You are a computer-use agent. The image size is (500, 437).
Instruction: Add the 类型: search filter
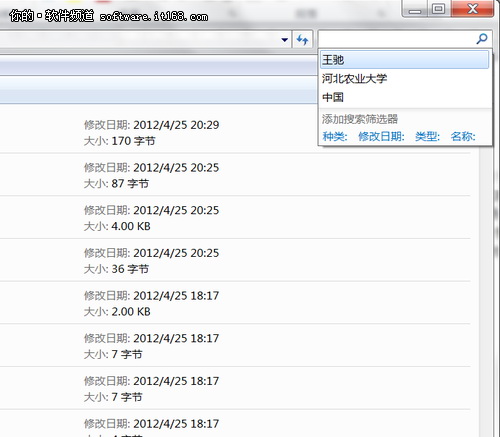pos(427,136)
